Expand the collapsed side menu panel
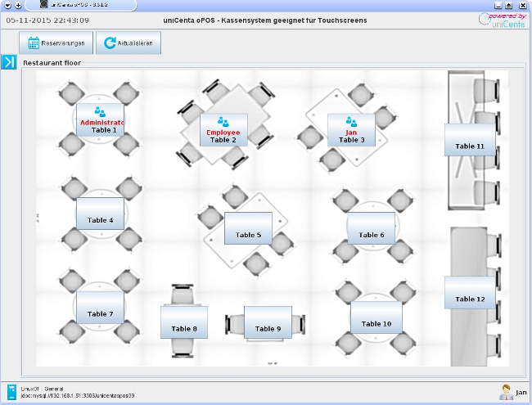Image resolution: width=532 pixels, height=405 pixels. pyautogui.click(x=8, y=62)
